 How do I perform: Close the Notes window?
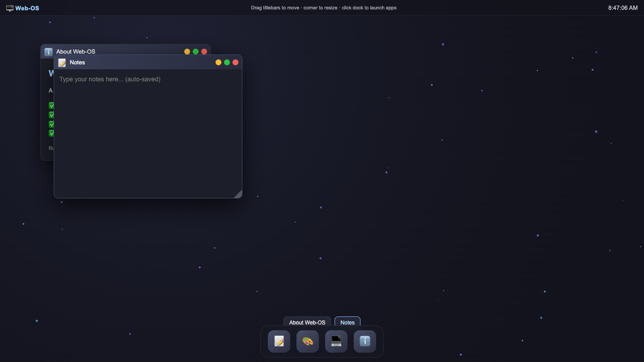click(x=236, y=63)
